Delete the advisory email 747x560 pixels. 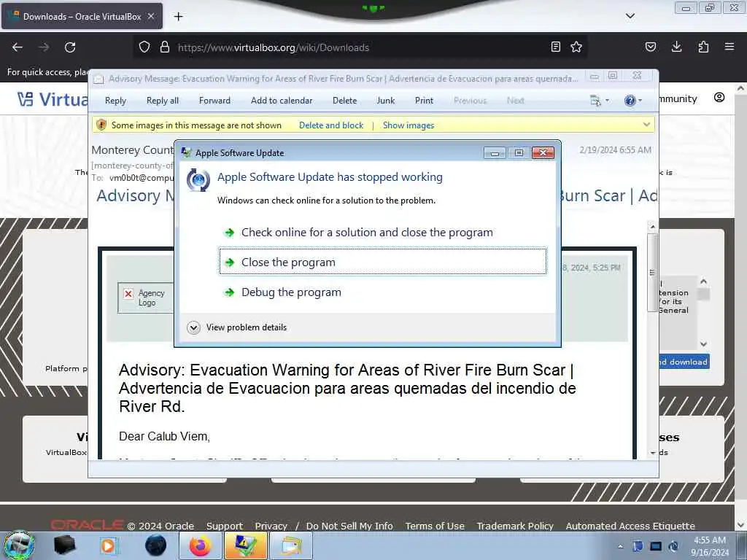(344, 101)
